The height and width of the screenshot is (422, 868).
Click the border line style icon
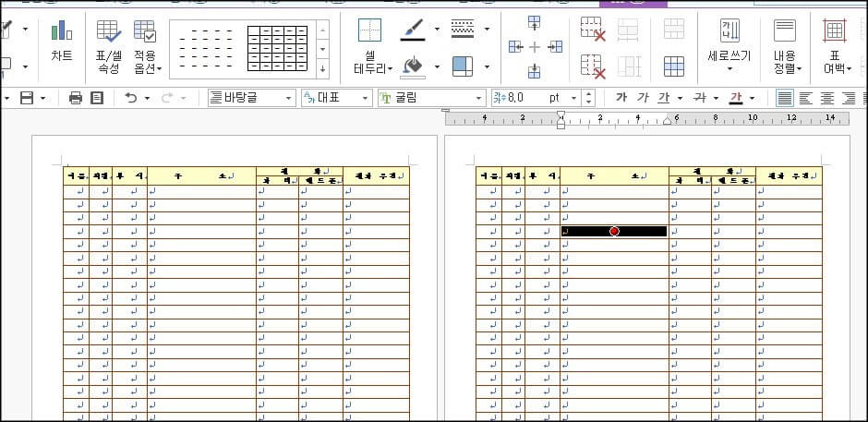click(463, 29)
